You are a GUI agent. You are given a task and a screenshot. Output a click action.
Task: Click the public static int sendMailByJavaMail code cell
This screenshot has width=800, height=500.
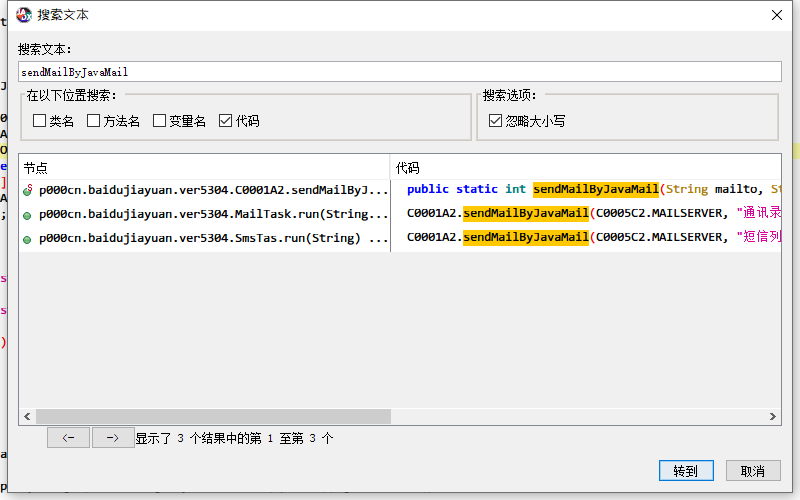pyautogui.click(x=586, y=189)
